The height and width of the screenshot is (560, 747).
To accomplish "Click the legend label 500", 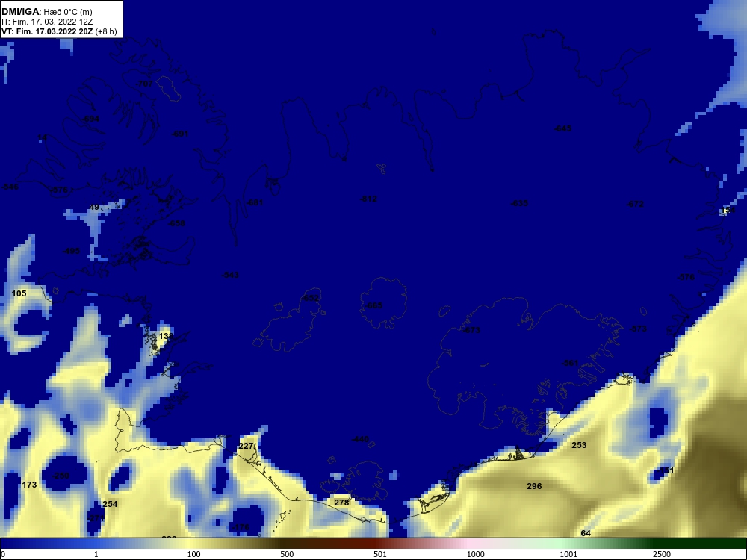I will pos(287,554).
